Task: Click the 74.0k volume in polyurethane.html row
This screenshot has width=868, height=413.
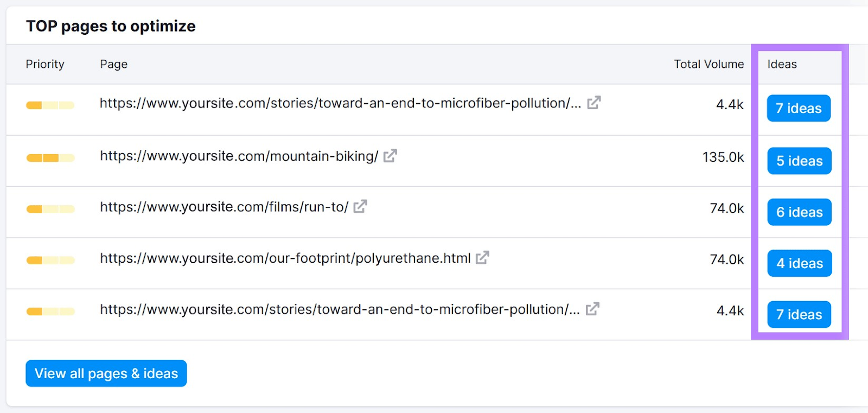Action: pos(727,259)
